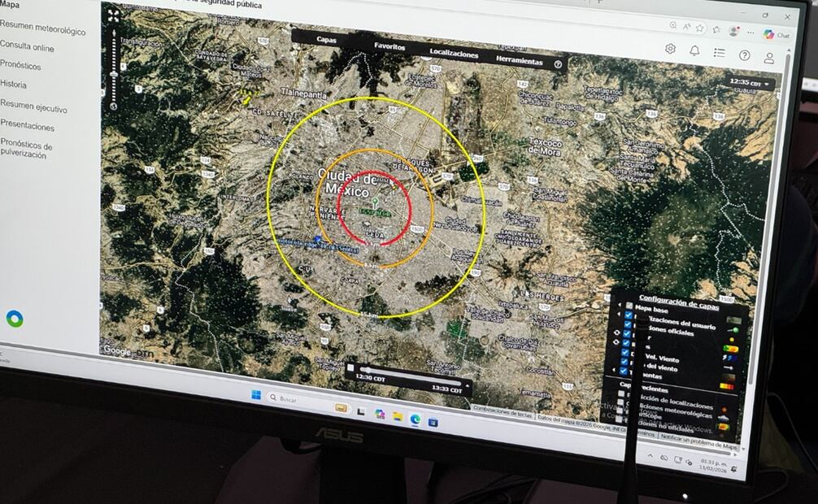Open the Pronósticos sidebar link
818x504 pixels.
pyautogui.click(x=20, y=65)
